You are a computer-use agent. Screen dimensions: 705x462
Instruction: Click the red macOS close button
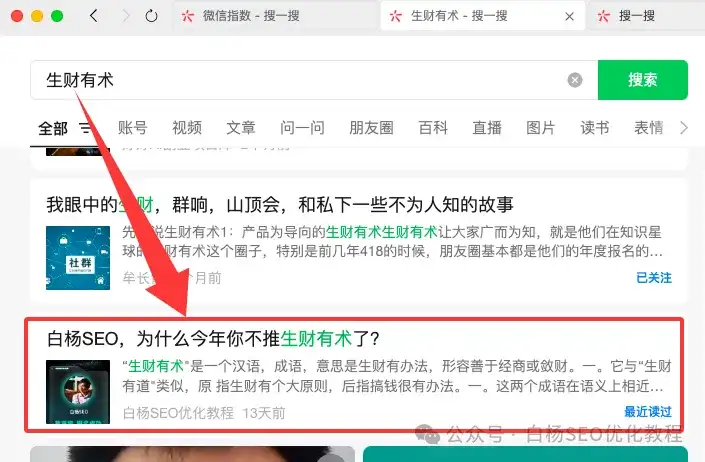coord(17,17)
